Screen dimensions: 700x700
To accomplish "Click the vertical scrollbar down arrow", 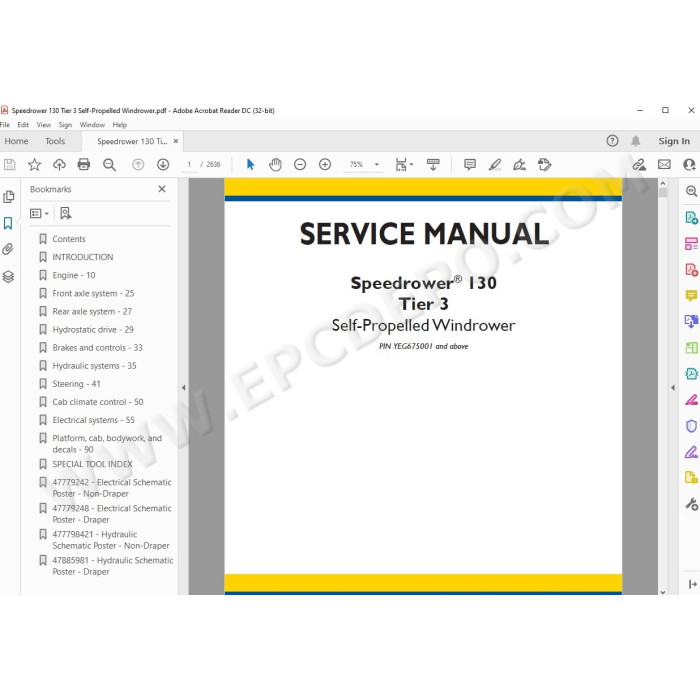I will point(663,592).
